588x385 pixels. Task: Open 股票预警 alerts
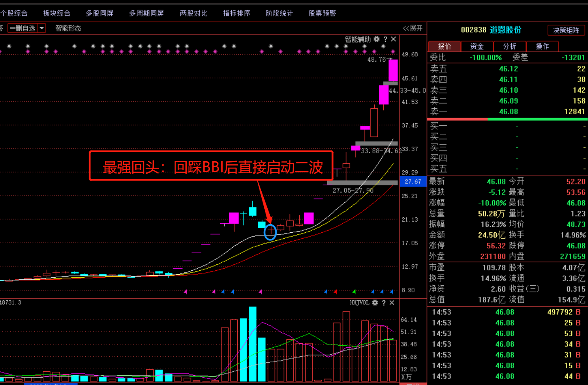pyautogui.click(x=322, y=13)
